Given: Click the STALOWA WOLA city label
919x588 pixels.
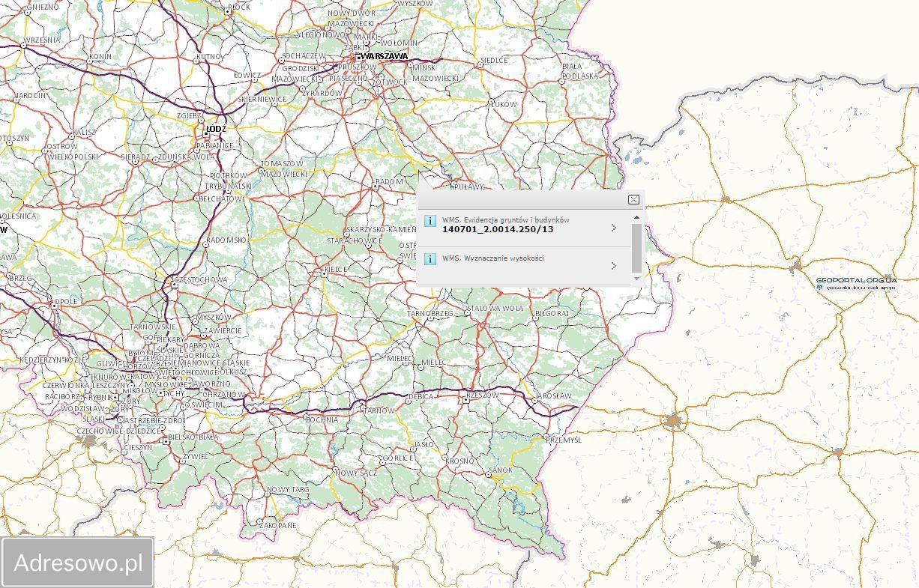Looking at the screenshot, I should 495,308.
